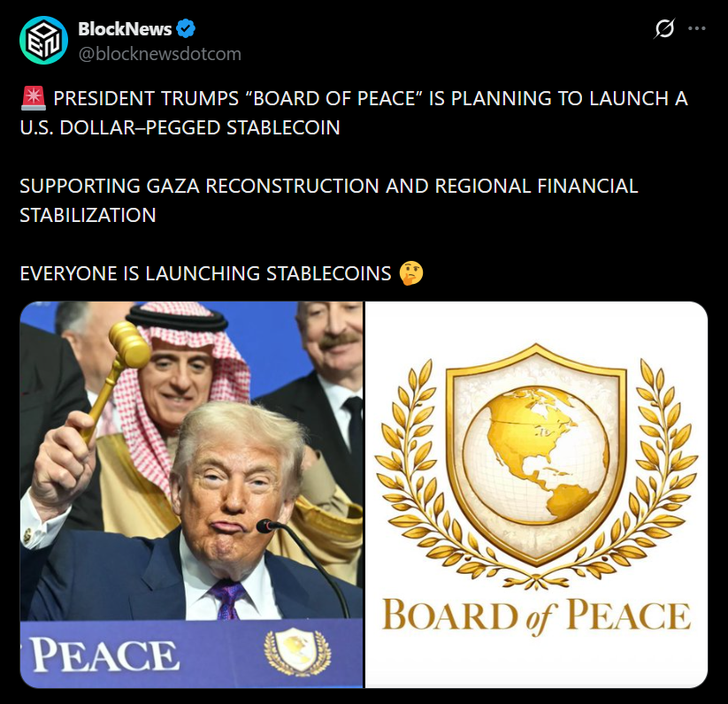Expand the three-dot more options menu
The width and height of the screenshot is (728, 704).
click(x=697, y=29)
